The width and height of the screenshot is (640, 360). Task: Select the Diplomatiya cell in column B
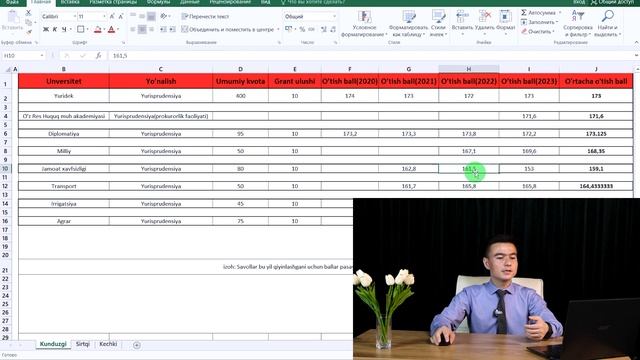point(64,134)
